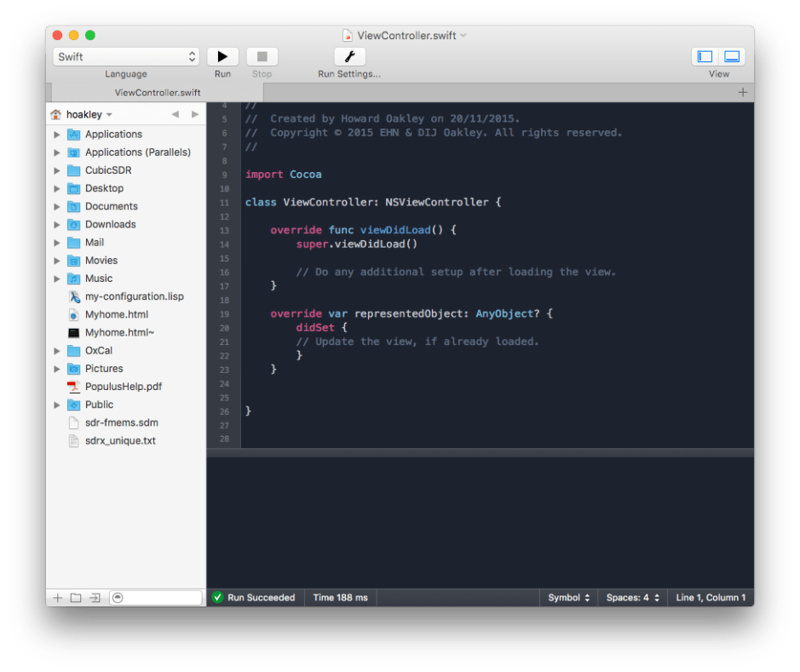Expand the CubicSDR folder triangle
This screenshot has width=800, height=672.
tap(57, 170)
